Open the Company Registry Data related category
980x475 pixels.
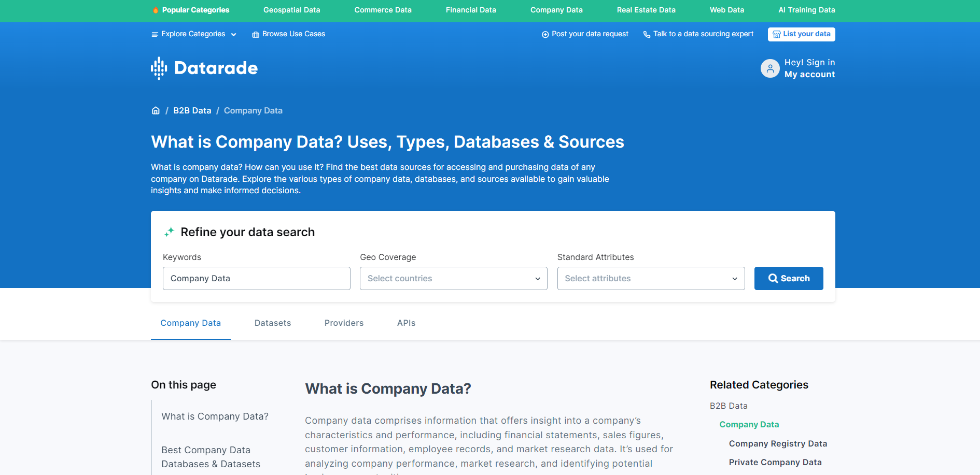pos(778,443)
